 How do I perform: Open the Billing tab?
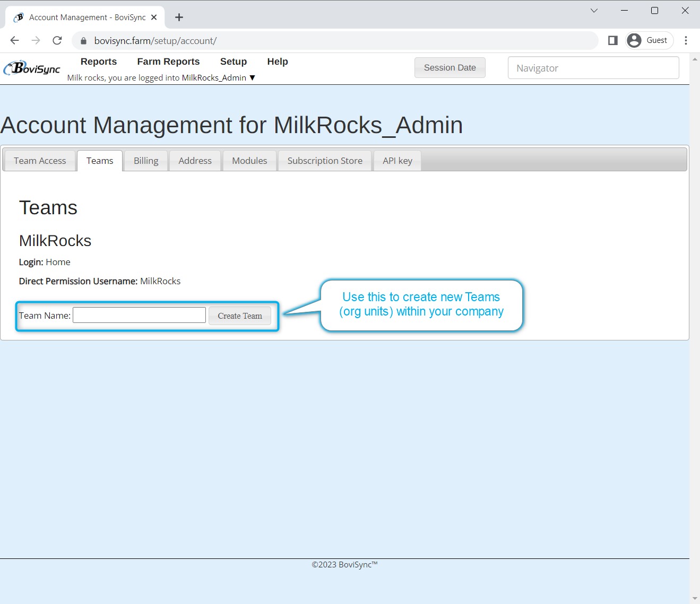pos(146,161)
